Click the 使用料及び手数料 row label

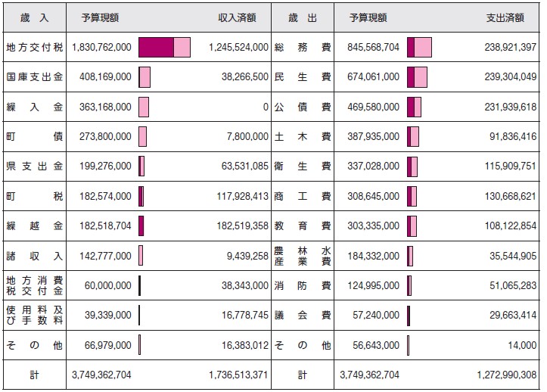coord(34,315)
